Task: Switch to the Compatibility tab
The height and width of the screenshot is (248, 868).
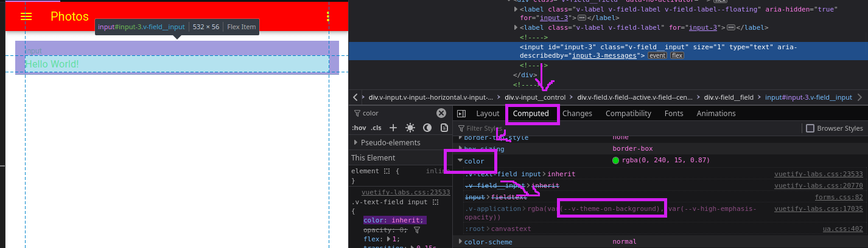Action: (x=629, y=114)
